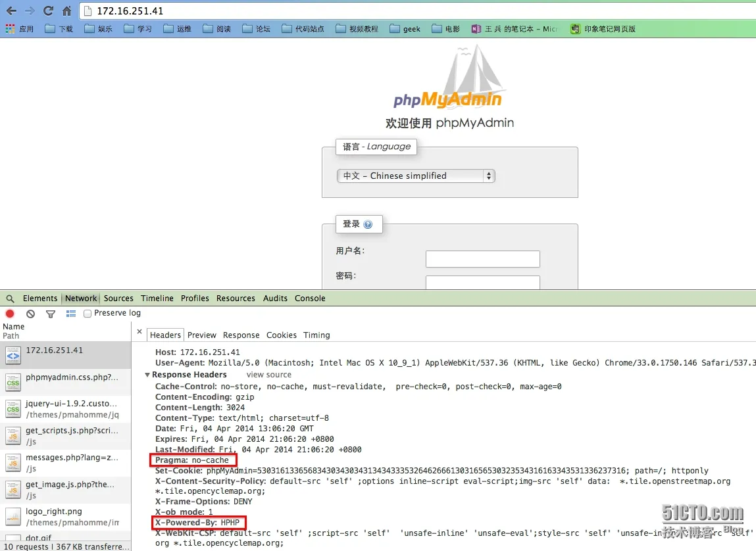Open the browser home icon

click(67, 11)
